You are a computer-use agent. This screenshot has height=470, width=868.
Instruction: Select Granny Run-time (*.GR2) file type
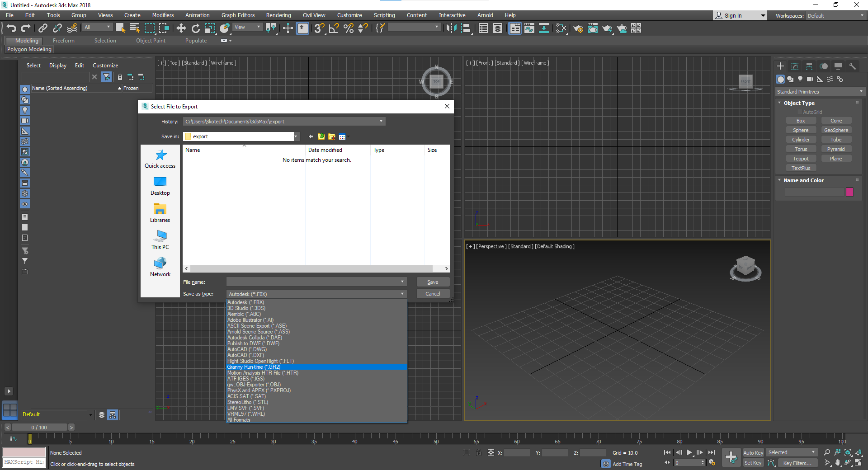pyautogui.click(x=316, y=367)
